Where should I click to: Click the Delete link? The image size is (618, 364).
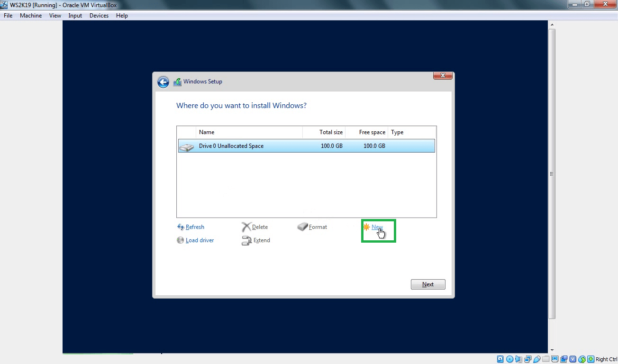[x=260, y=227]
